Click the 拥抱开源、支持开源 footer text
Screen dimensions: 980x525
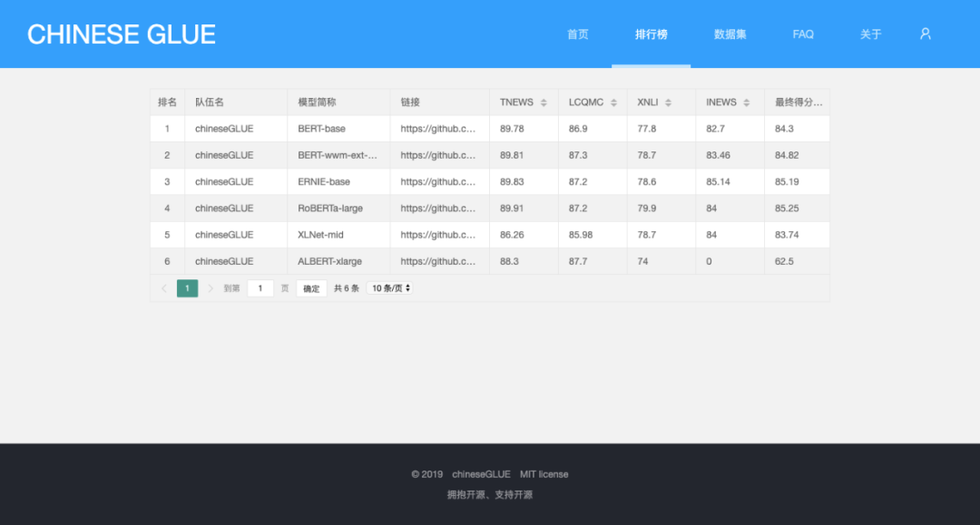[x=490, y=494]
